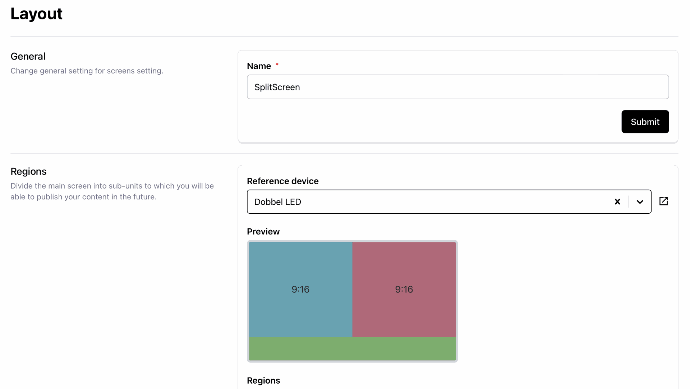The height and width of the screenshot is (389, 690).
Task: Click the General settings description text
Action: 87,71
